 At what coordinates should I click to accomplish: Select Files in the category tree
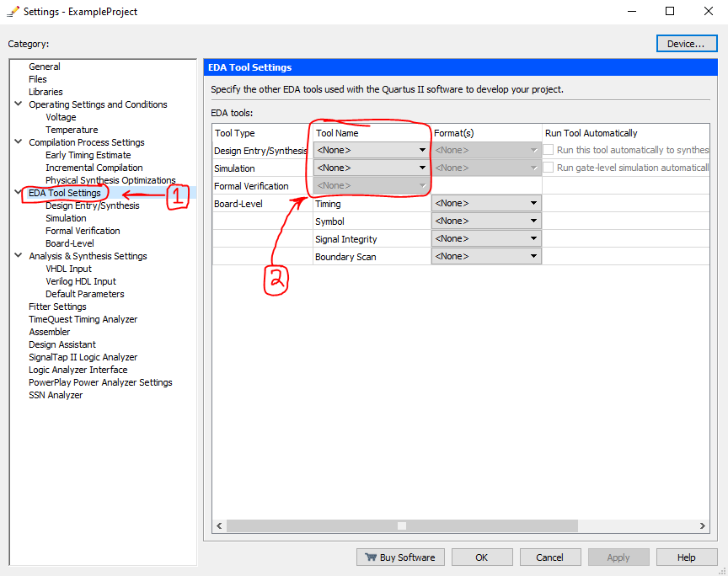(x=38, y=79)
